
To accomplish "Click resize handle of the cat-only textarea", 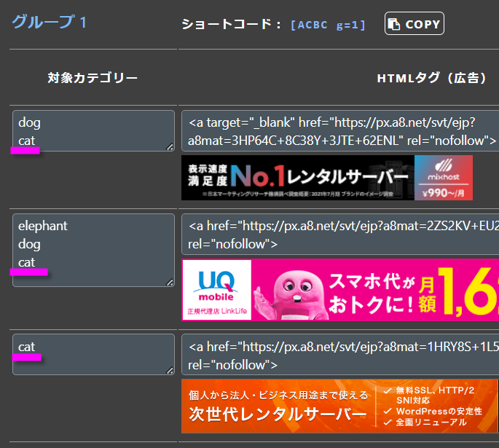I will (x=170, y=370).
